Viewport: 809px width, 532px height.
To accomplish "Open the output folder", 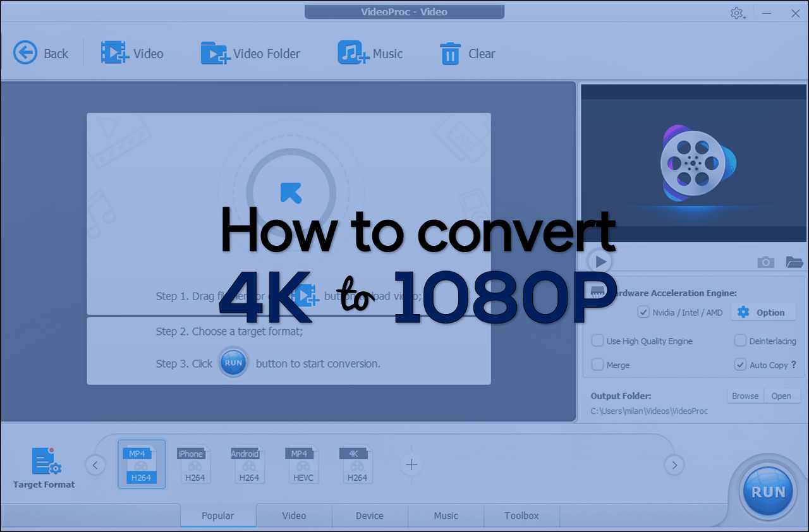I will [x=782, y=396].
